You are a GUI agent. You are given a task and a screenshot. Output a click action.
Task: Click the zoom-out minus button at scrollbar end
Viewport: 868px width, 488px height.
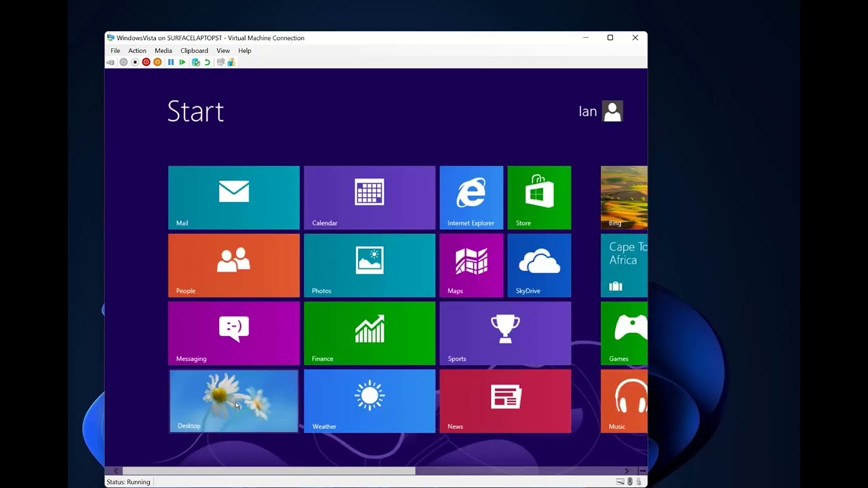[642, 470]
